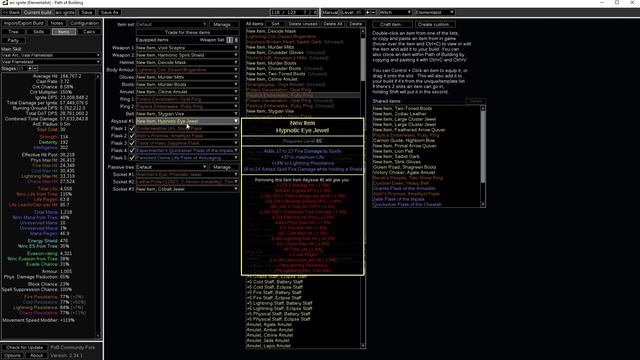Viewport: 640px width, 360px height.
Task: Open Options at bottom left
Action: pos(12,355)
